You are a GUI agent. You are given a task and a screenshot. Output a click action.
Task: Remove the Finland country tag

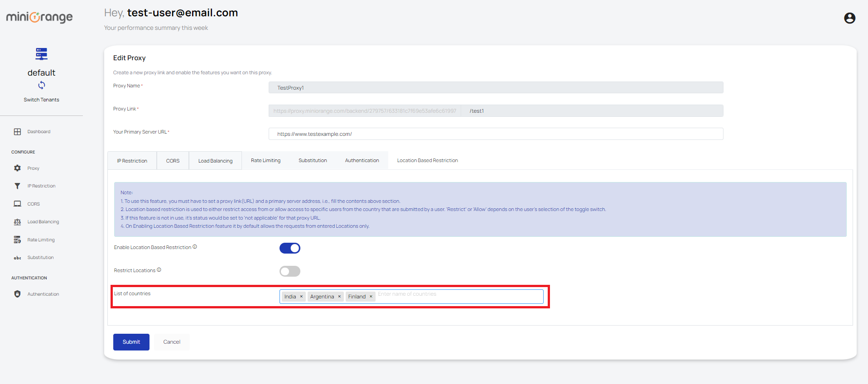(371, 297)
